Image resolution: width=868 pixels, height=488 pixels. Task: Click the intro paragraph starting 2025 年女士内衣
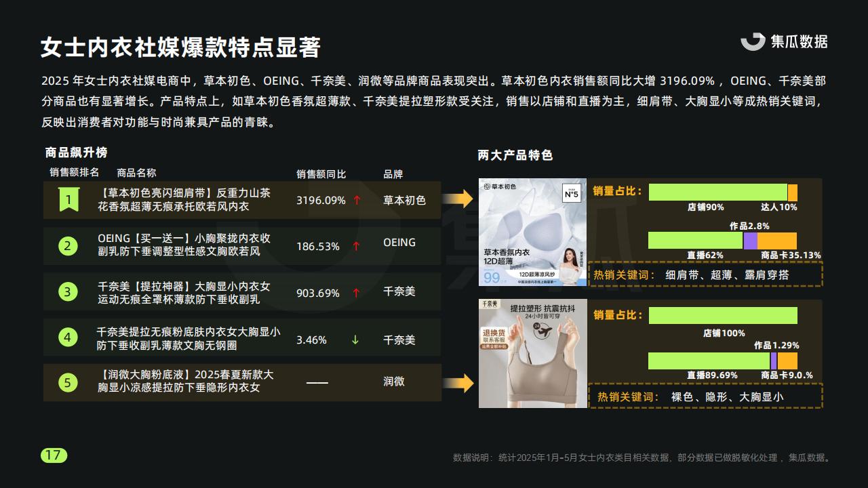click(434, 102)
